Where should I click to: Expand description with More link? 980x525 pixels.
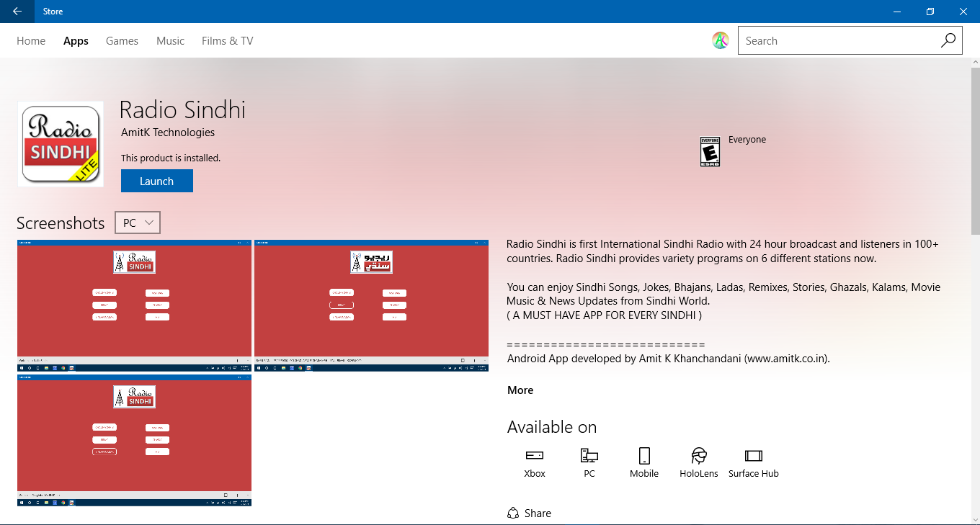click(x=520, y=390)
